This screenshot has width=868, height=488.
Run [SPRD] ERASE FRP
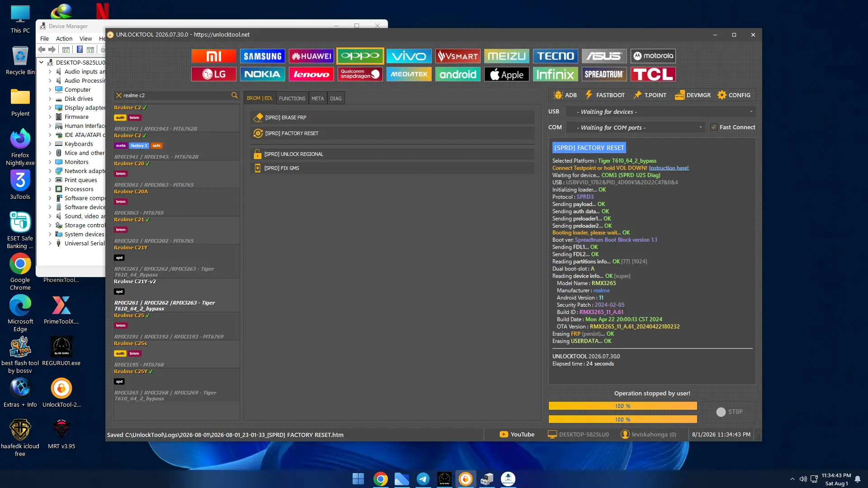[392, 117]
